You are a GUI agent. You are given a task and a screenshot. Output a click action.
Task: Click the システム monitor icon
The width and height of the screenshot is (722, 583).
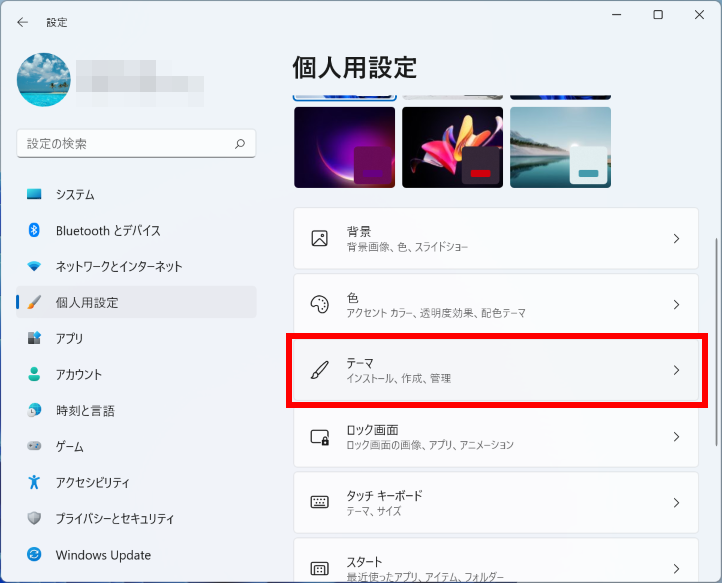click(34, 194)
